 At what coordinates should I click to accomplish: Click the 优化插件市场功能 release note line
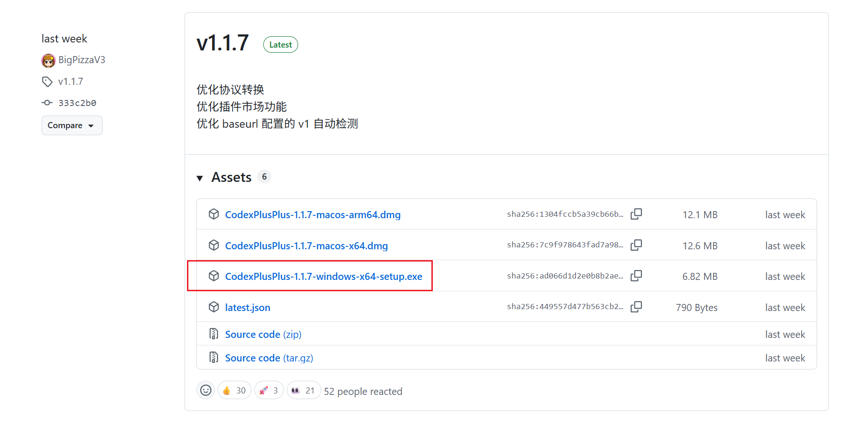click(x=242, y=106)
